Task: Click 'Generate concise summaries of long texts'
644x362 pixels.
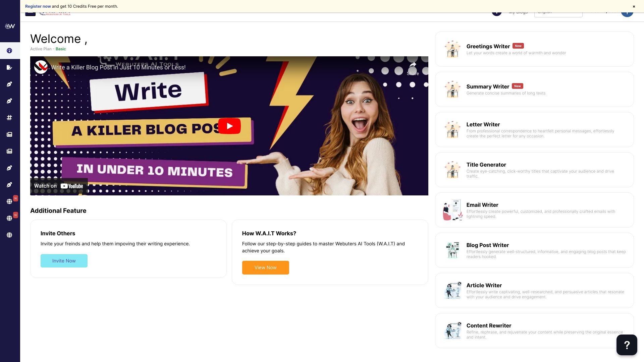Action: 506,93
